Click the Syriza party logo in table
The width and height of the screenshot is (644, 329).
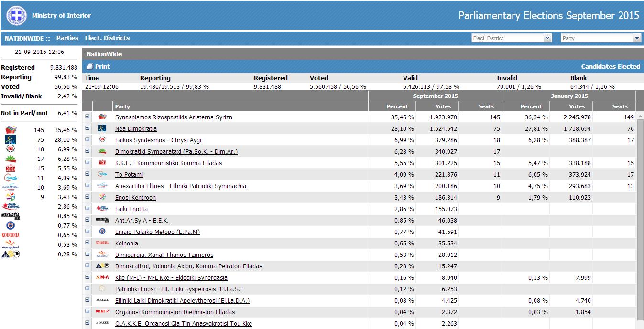coord(102,117)
